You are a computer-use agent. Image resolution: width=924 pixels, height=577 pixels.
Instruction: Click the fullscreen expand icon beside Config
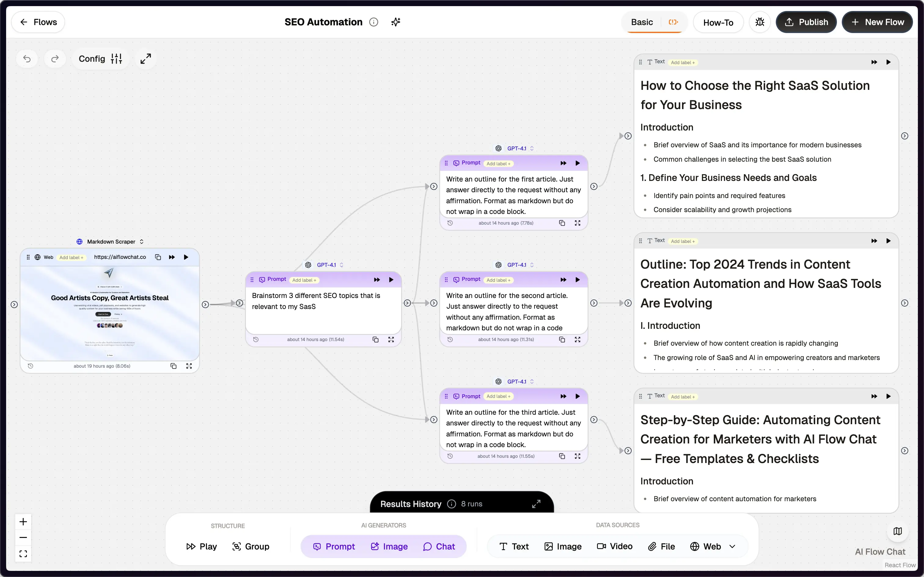[145, 59]
